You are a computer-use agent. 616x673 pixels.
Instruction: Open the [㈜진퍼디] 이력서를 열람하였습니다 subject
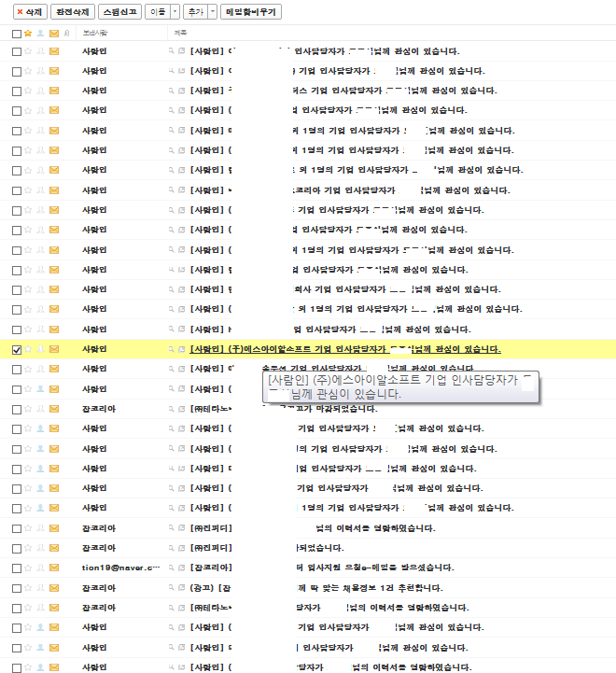click(x=313, y=528)
